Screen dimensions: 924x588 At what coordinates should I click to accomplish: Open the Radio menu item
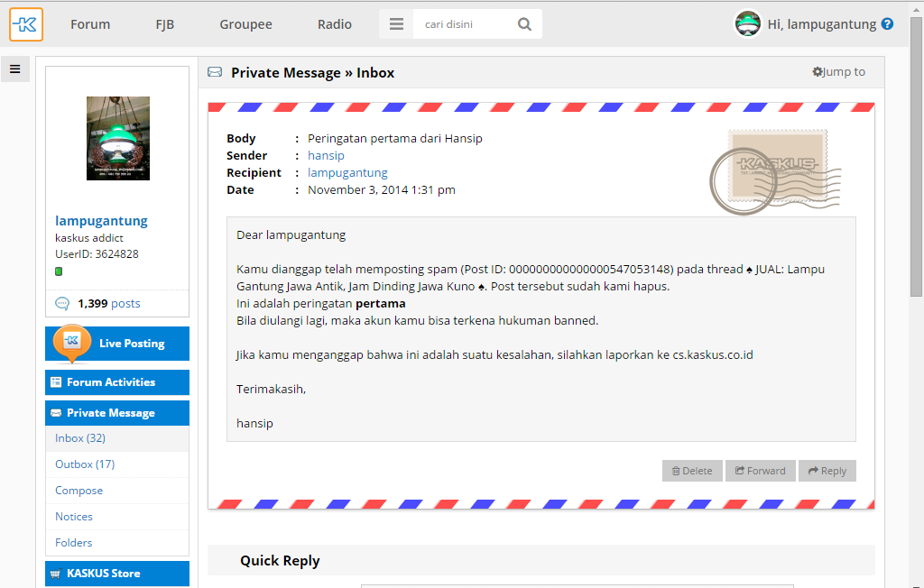(x=335, y=24)
